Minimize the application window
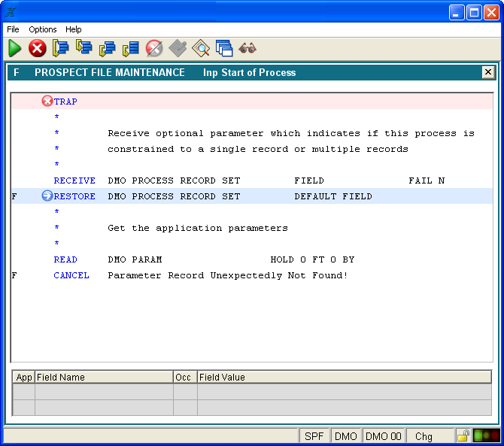 tap(457, 13)
